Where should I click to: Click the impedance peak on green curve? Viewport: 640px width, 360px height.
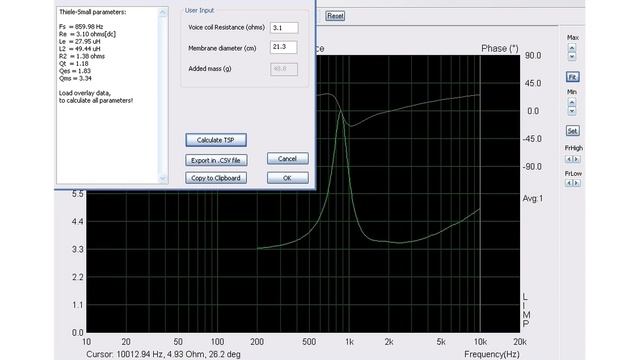point(341,111)
